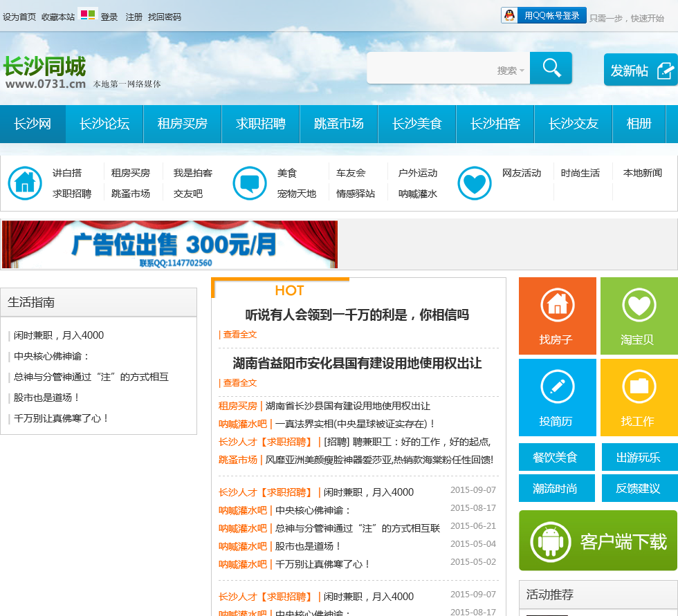Click the magnifier search icon button
The image size is (678, 616).
tap(551, 68)
